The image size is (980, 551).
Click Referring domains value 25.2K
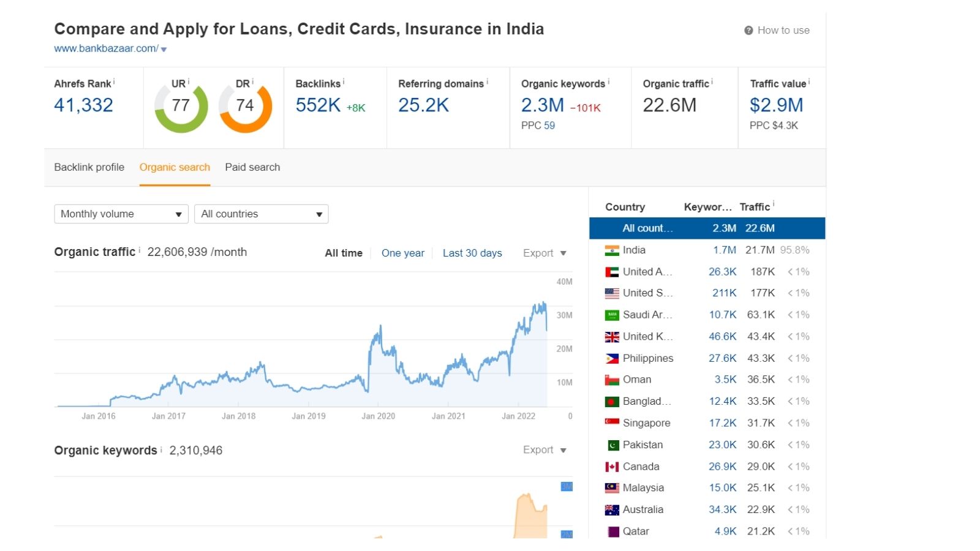(423, 105)
